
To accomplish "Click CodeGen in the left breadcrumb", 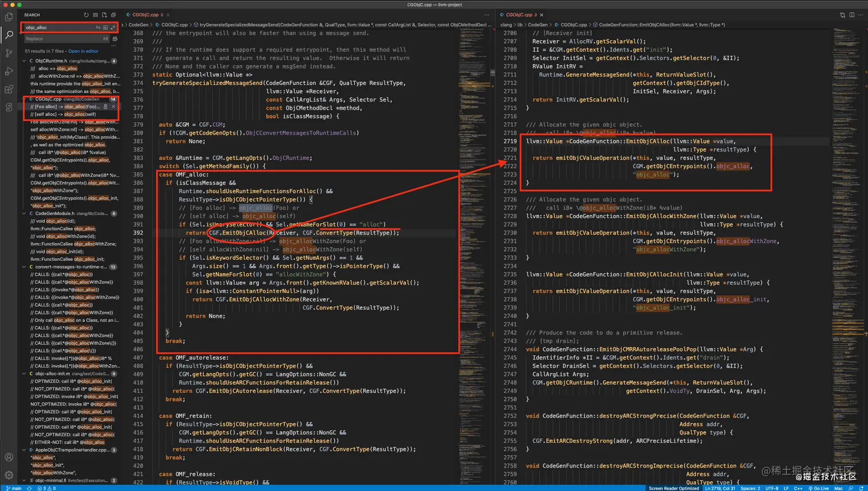I will pos(138,25).
